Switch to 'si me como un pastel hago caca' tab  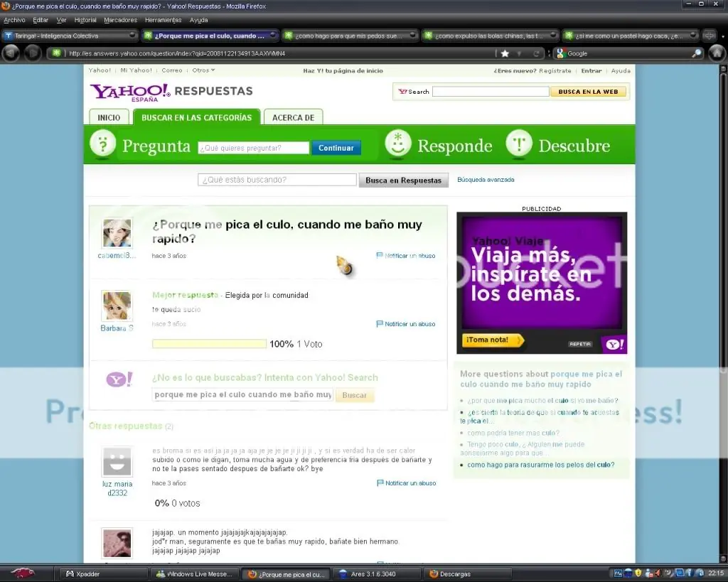630,36
